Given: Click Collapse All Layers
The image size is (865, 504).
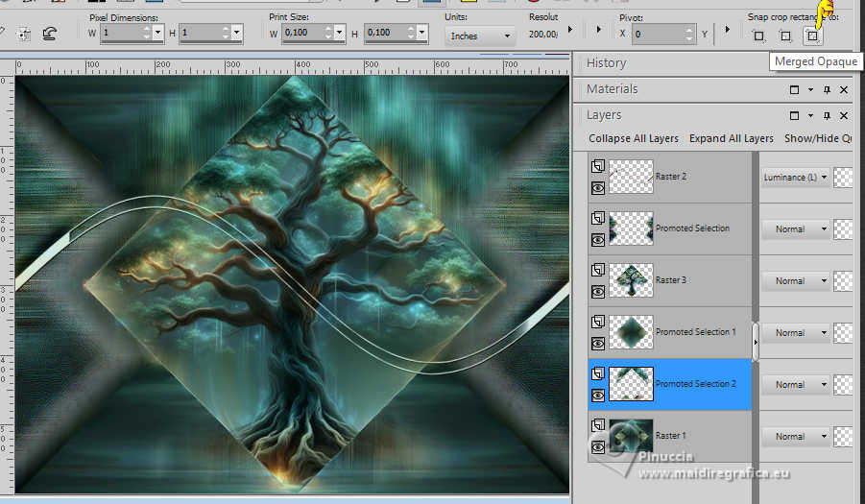Looking at the screenshot, I should [x=634, y=138].
